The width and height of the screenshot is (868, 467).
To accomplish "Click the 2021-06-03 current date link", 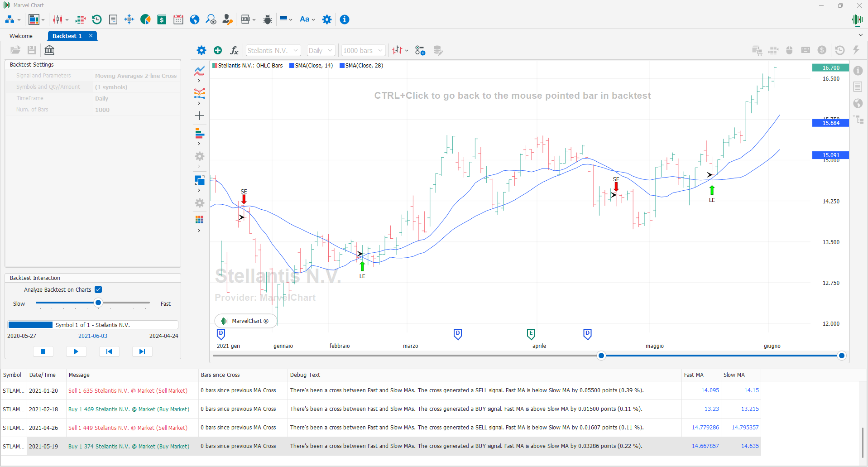I will click(x=93, y=336).
